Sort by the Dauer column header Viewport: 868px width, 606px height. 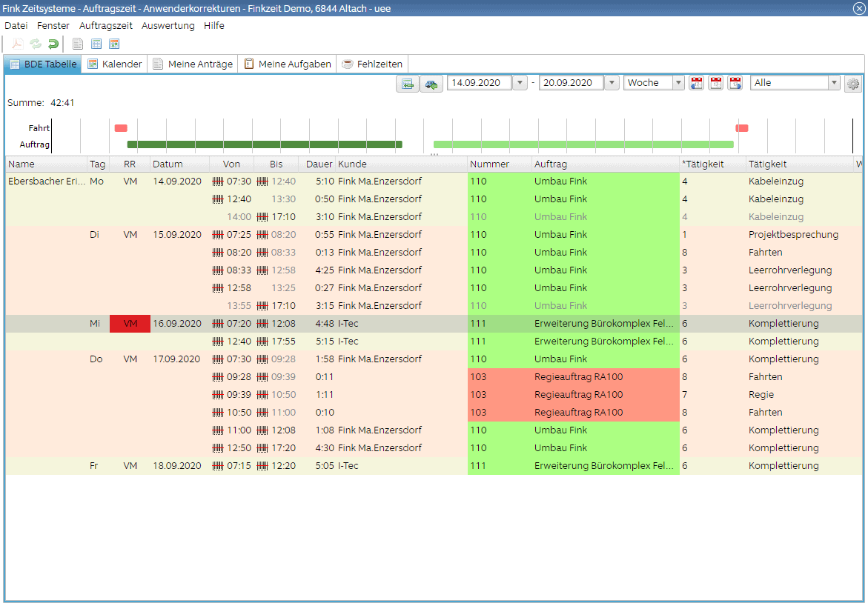317,164
